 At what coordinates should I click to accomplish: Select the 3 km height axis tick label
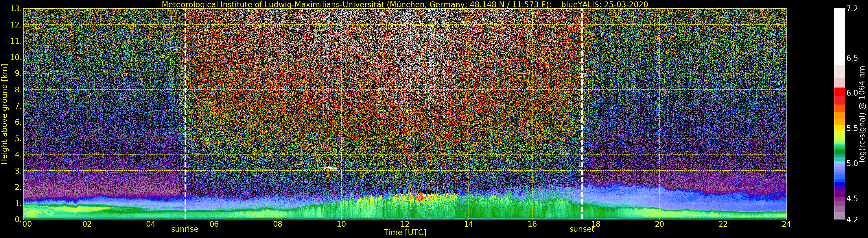18,171
